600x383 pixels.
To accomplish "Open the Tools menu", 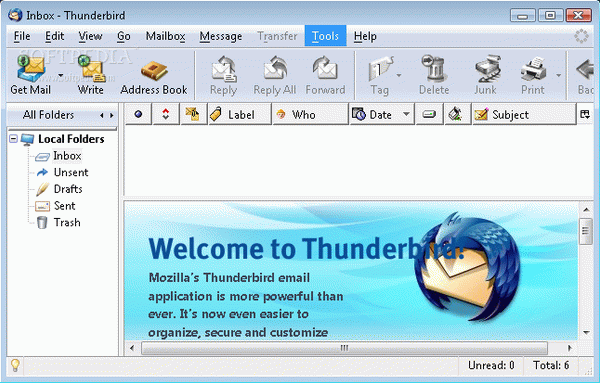I will 325,36.
